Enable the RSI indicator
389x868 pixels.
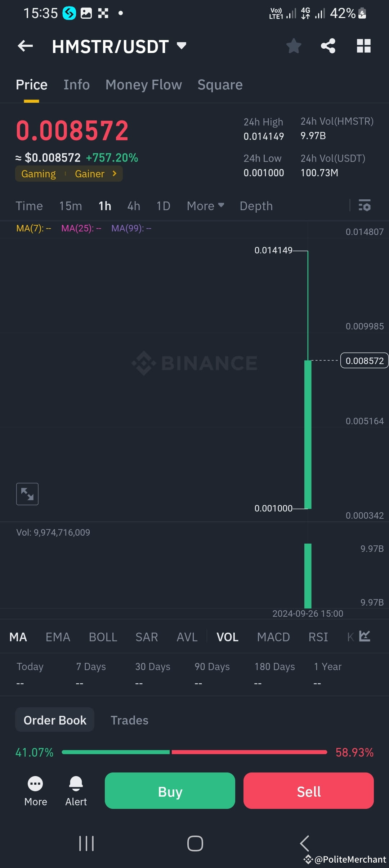coord(318,637)
